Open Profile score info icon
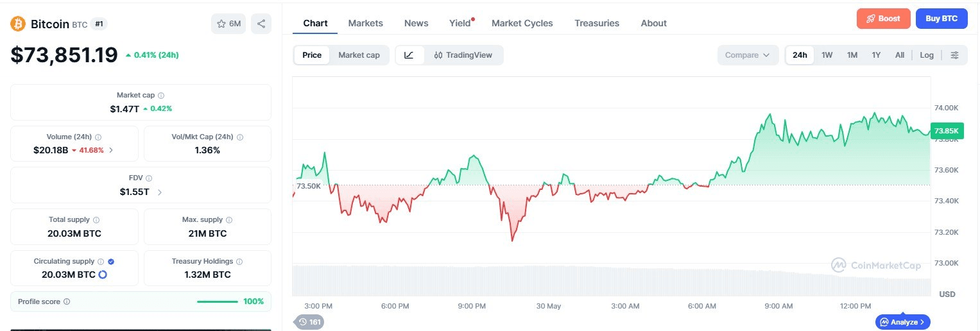The height and width of the screenshot is (331, 980). [x=67, y=301]
